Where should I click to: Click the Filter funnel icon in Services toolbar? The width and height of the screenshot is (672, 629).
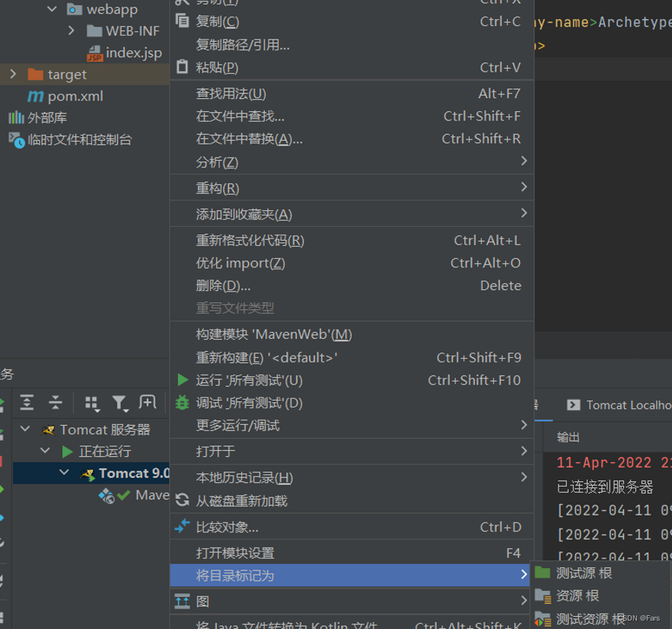point(120,403)
